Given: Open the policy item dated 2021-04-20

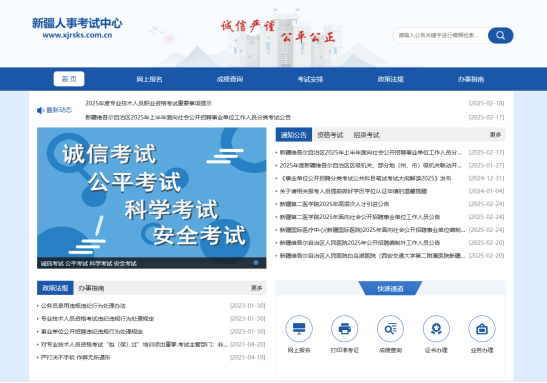Looking at the screenshot, I should pyautogui.click(x=134, y=345).
